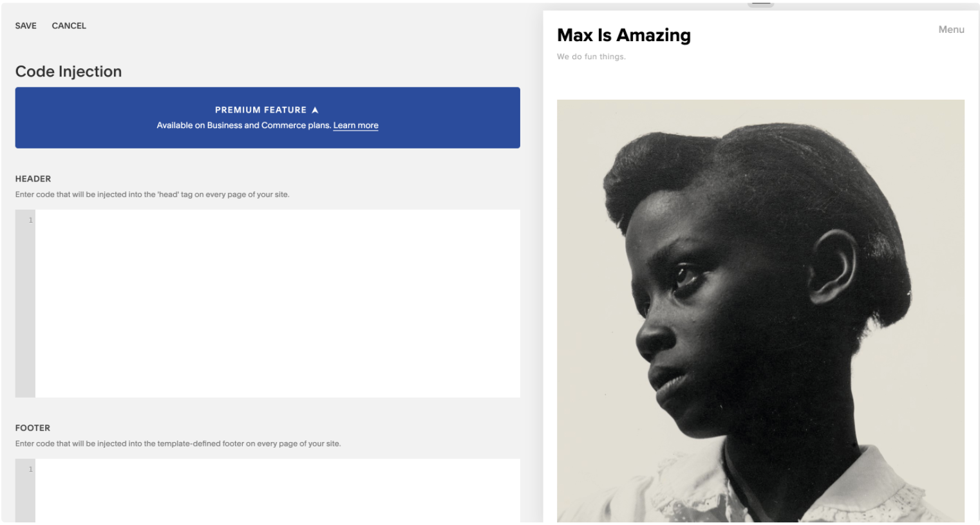980x525 pixels.
Task: Click the portrait photo in site preview
Action: pos(760,310)
